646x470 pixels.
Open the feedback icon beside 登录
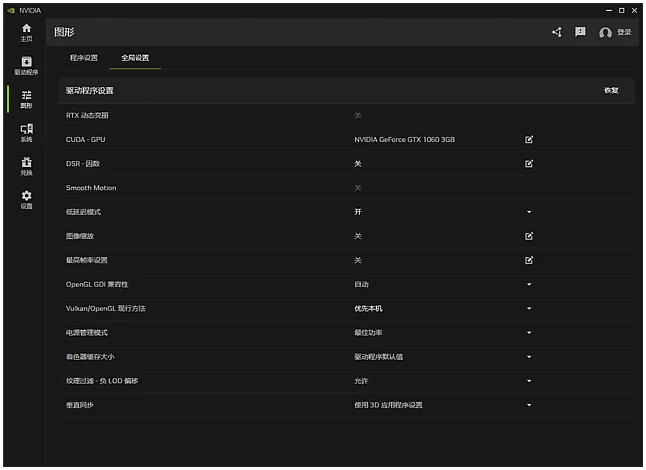(x=580, y=32)
